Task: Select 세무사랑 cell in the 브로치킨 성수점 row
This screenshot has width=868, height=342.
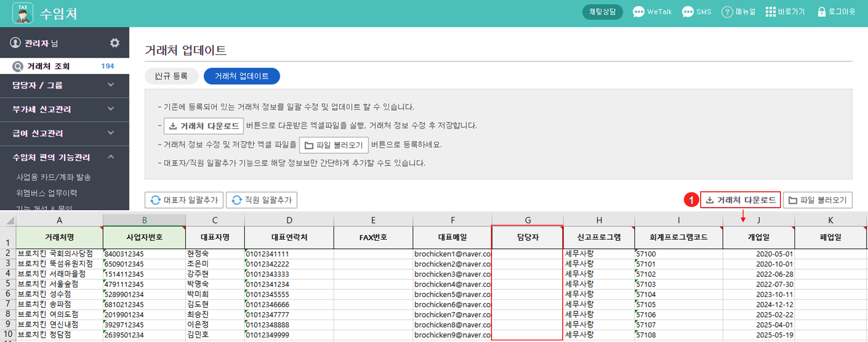Action: point(599,294)
